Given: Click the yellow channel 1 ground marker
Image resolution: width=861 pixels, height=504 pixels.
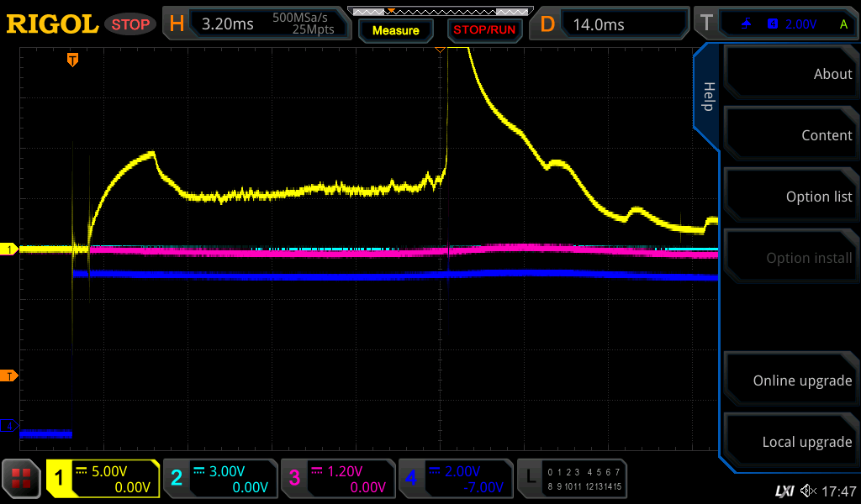Looking at the screenshot, I should point(11,249).
